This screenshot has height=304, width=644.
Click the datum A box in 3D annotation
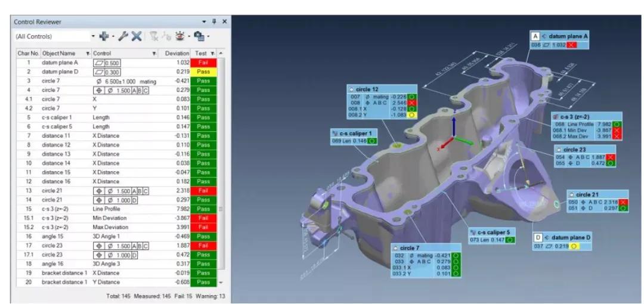(x=535, y=36)
